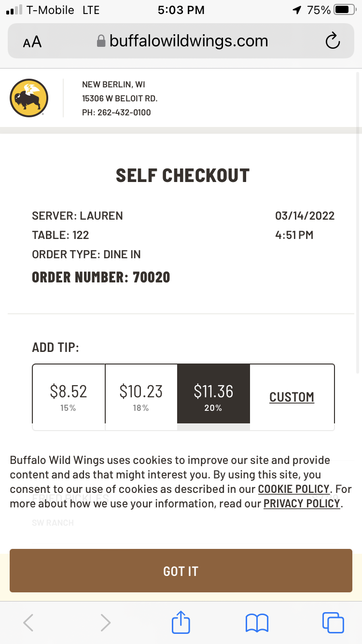Choose the CUSTOM tip option
Screen dimensions: 362x644
[292, 397]
